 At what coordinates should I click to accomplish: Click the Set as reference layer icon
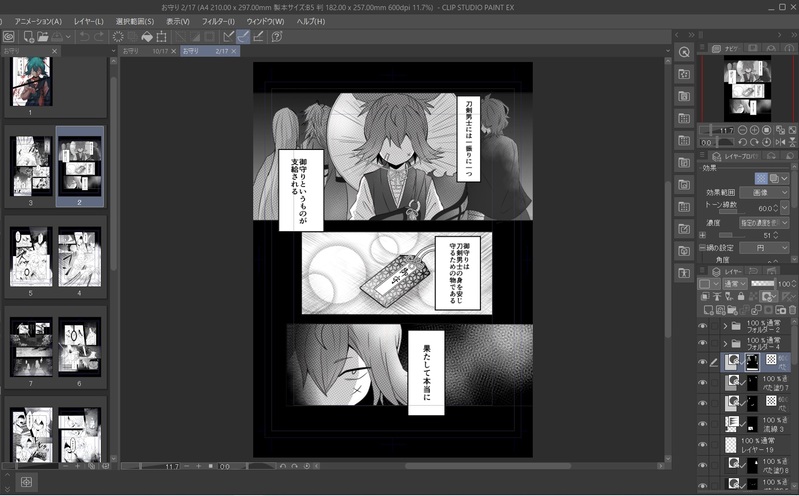716,296
